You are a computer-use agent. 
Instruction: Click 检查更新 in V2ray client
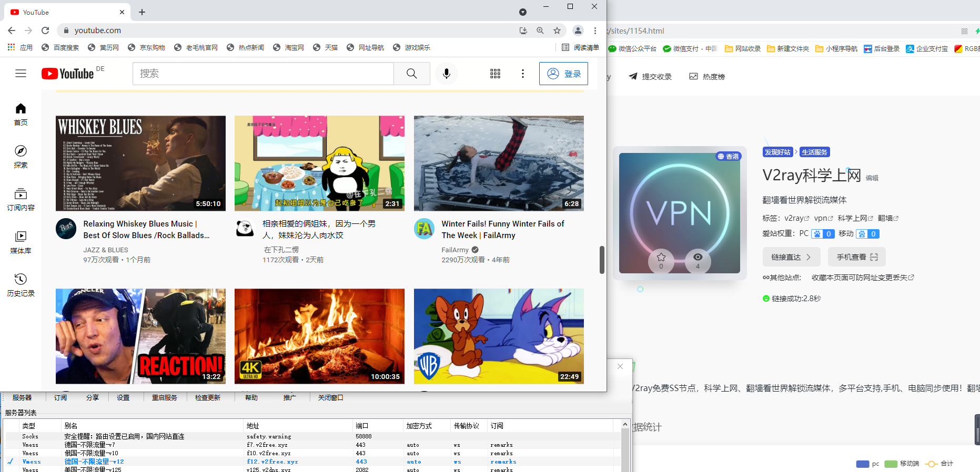click(208, 398)
